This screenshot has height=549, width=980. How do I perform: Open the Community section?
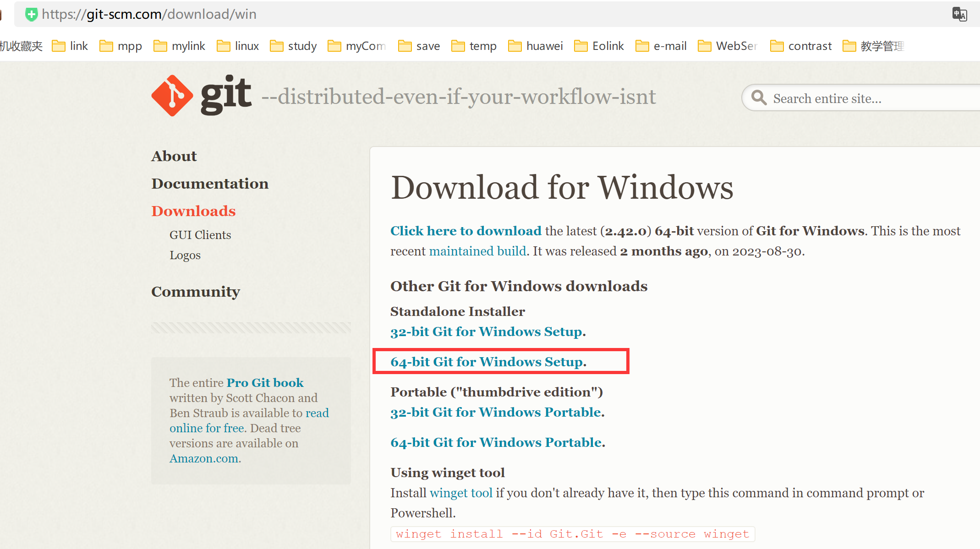coord(196,292)
